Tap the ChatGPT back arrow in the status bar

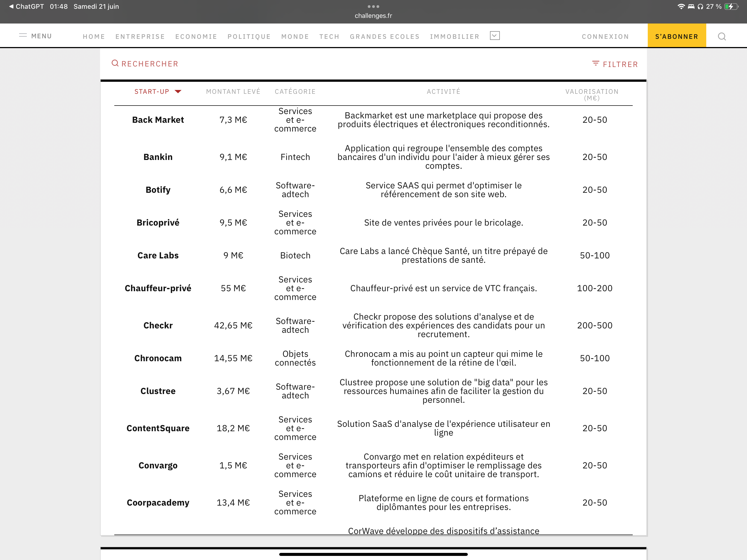click(11, 6)
